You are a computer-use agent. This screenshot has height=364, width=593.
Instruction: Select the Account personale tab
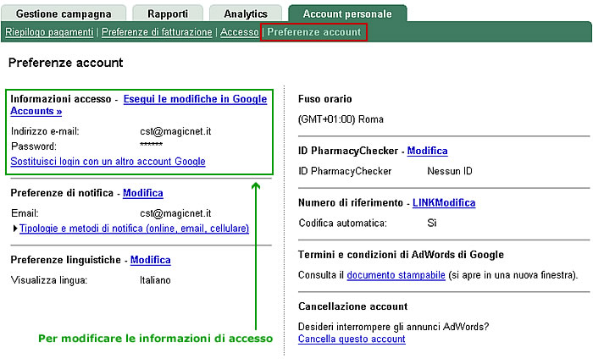click(347, 14)
